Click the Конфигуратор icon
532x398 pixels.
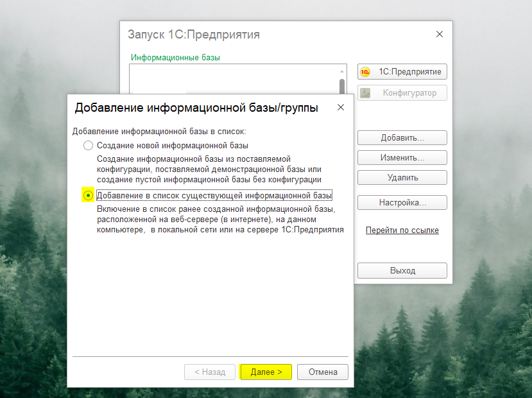pos(365,93)
